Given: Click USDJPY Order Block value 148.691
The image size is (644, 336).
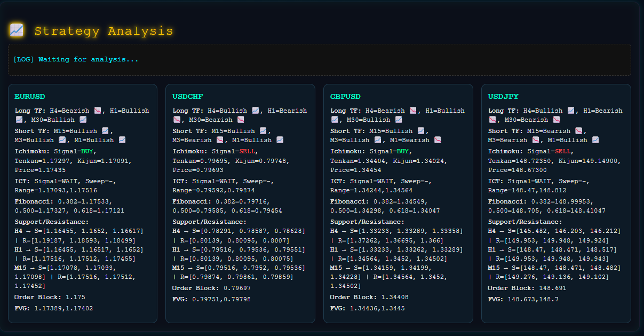Looking at the screenshot, I should click(x=552, y=288).
